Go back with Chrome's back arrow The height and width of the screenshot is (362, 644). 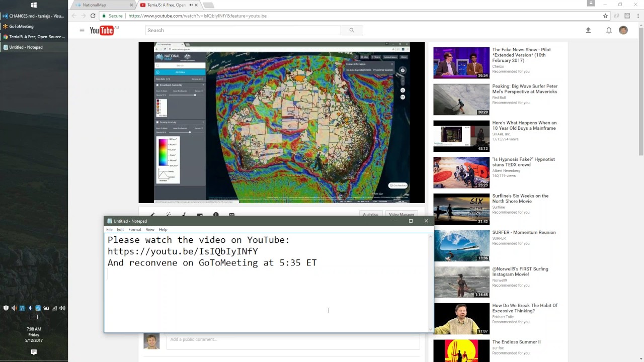click(74, 16)
